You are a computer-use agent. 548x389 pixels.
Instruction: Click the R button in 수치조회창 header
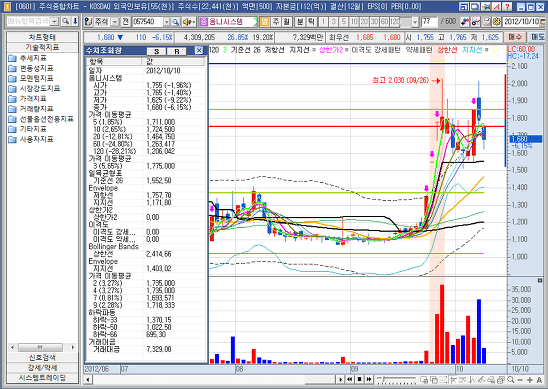click(177, 51)
